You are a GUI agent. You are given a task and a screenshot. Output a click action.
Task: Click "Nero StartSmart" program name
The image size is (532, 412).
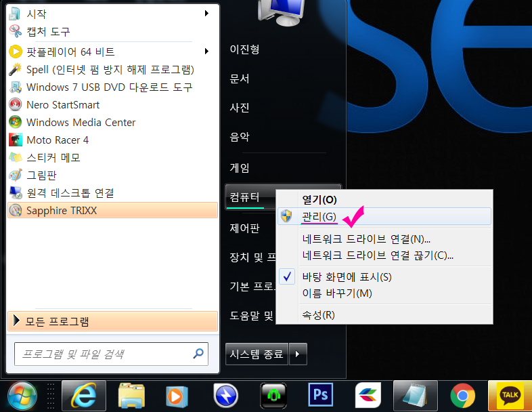point(63,104)
